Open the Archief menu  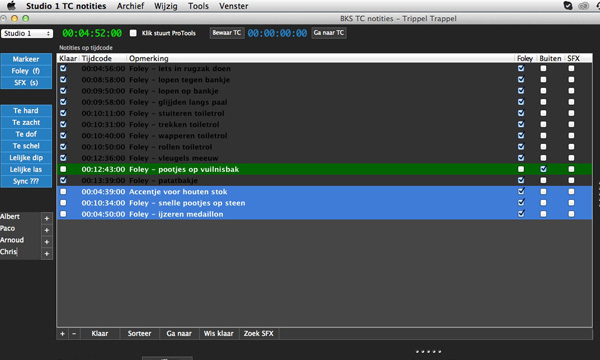(x=130, y=6)
